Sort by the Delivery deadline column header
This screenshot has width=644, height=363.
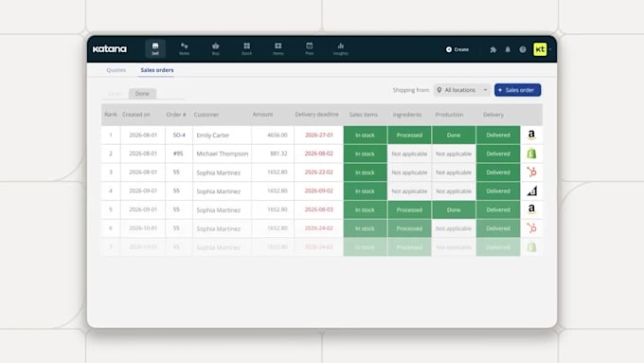pos(316,115)
